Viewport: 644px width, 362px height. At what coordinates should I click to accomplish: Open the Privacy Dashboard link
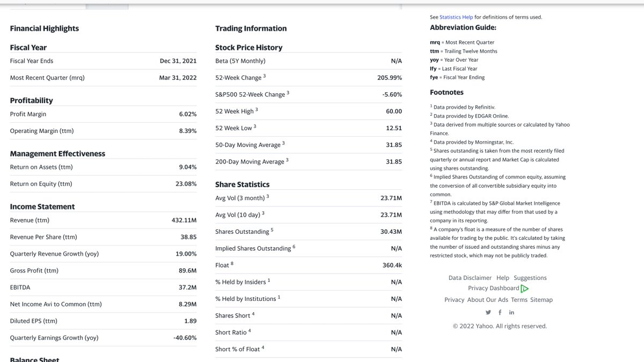[x=494, y=289]
